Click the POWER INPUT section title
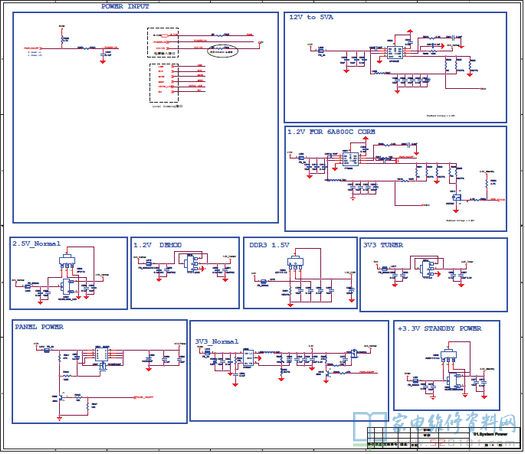525x454 pixels. click(125, 6)
